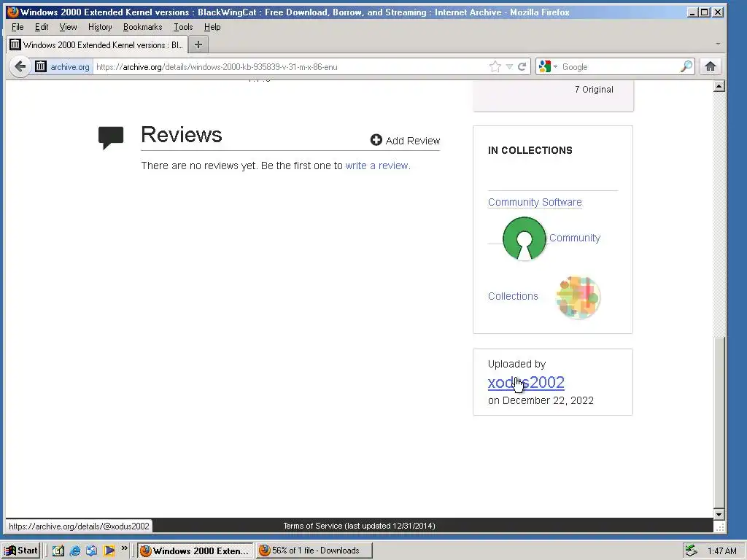747x560 pixels.
Task: Click the 'on December 22, 2022' date
Action: tap(541, 400)
